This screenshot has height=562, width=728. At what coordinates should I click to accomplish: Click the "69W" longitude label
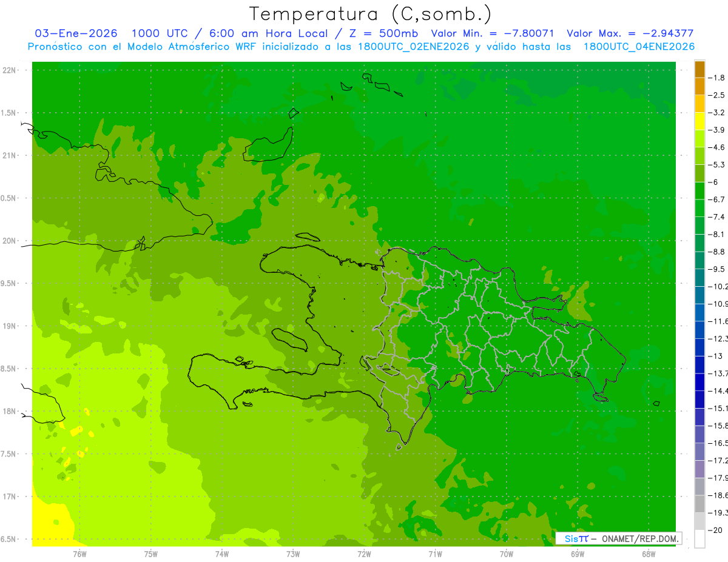(x=578, y=554)
